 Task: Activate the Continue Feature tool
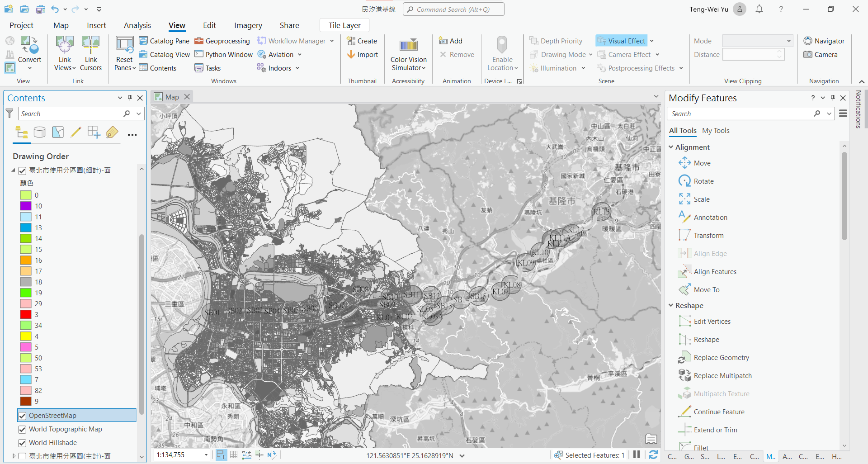point(719,412)
